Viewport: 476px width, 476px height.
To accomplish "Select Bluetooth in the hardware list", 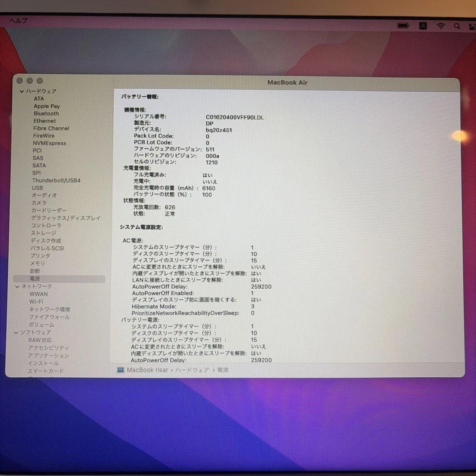I will click(x=46, y=113).
